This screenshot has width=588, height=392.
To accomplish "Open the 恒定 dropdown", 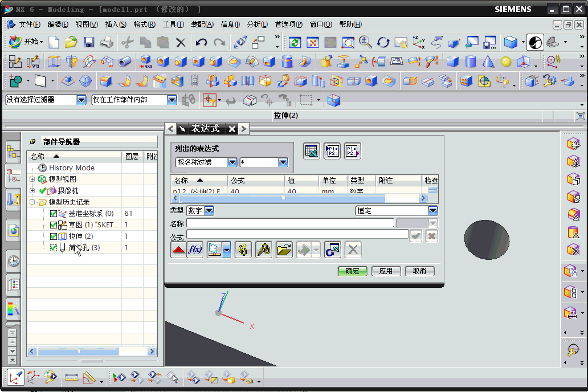I will pyautogui.click(x=433, y=211).
